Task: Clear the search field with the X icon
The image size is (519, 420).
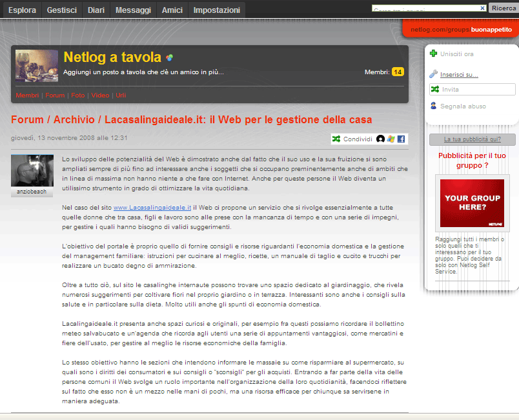Action: pyautogui.click(x=483, y=8)
